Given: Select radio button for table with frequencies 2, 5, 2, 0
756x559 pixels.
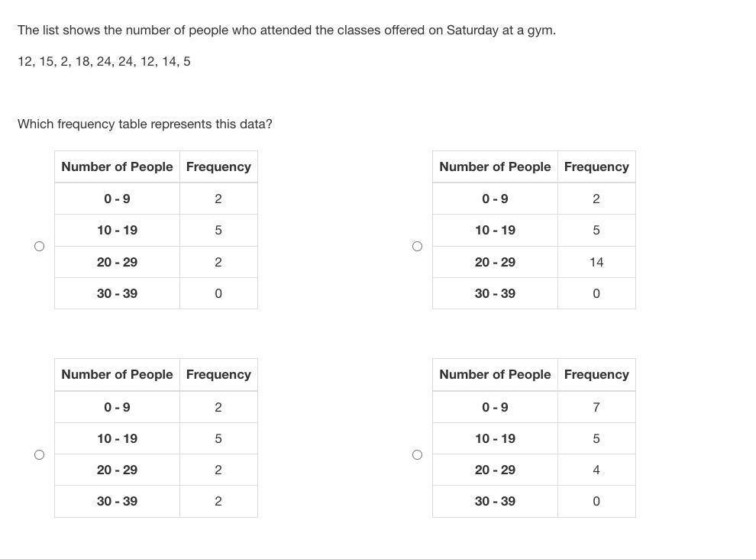Looking at the screenshot, I should coord(40,246).
